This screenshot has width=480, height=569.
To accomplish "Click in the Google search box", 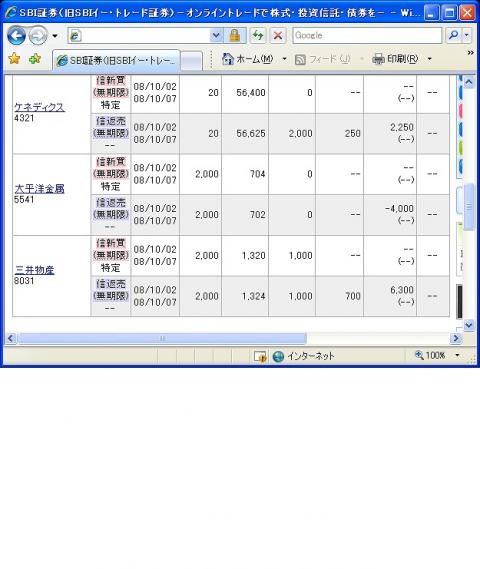I will coord(367,36).
